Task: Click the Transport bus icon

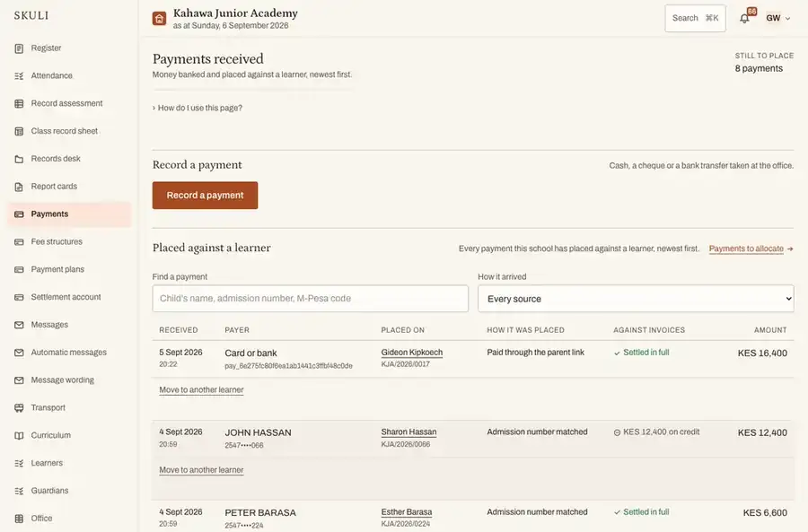Action: 19,408
